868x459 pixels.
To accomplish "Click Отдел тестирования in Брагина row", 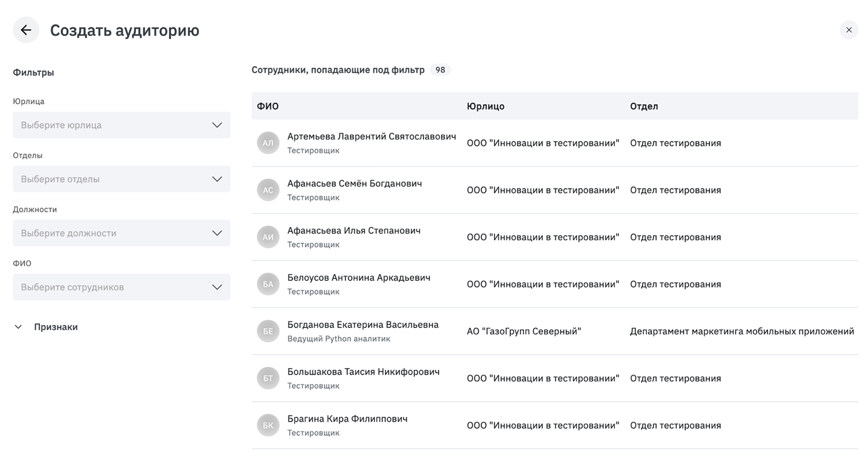I will pos(675,425).
